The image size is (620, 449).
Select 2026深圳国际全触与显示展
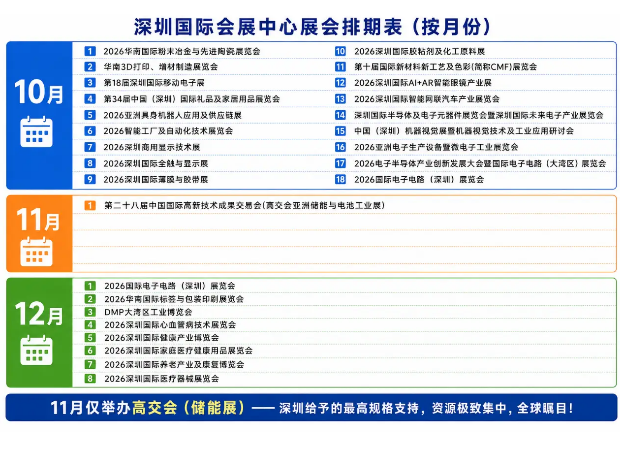point(156,163)
